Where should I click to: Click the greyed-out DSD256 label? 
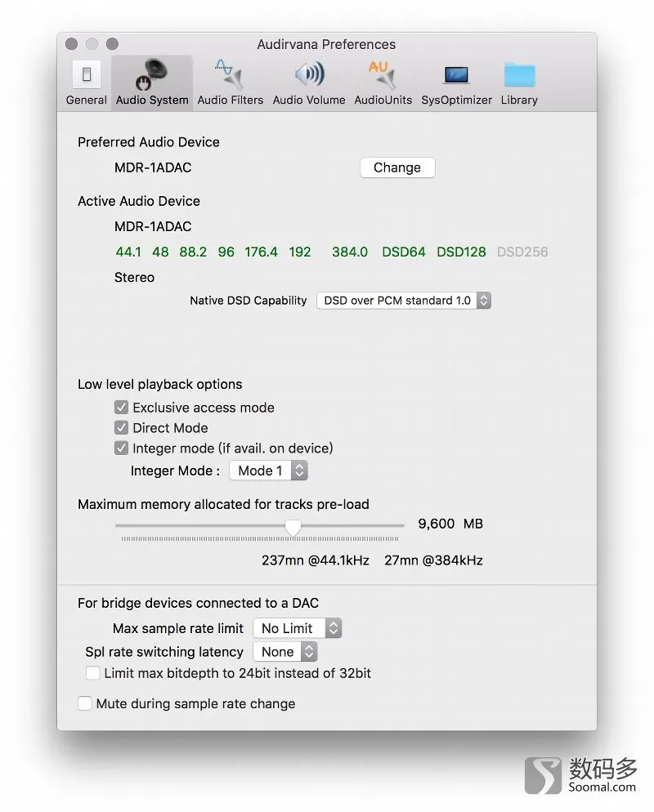coord(522,252)
